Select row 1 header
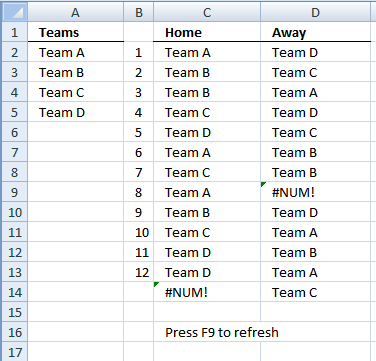Image resolution: width=376 pixels, height=361 pixels. tap(15, 32)
